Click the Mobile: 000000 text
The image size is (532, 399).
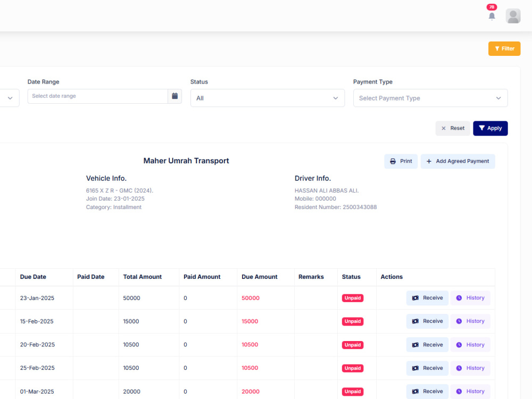pyautogui.click(x=315, y=198)
